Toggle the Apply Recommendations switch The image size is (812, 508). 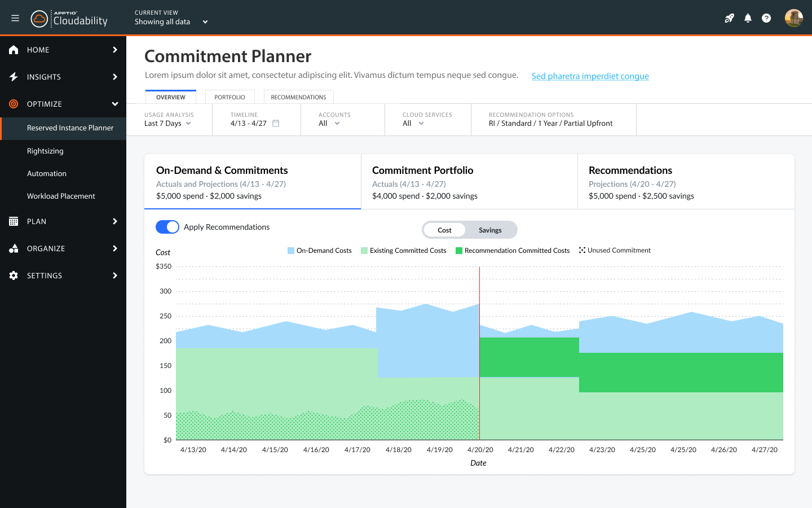[167, 227]
